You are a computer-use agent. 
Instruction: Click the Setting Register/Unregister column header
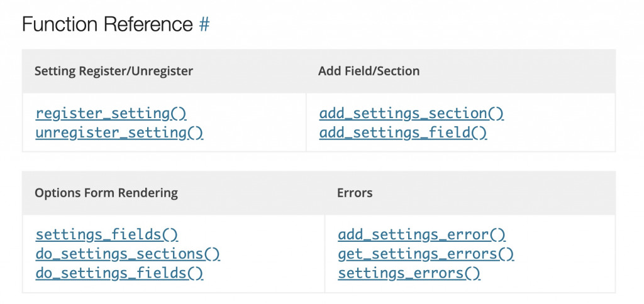(114, 71)
